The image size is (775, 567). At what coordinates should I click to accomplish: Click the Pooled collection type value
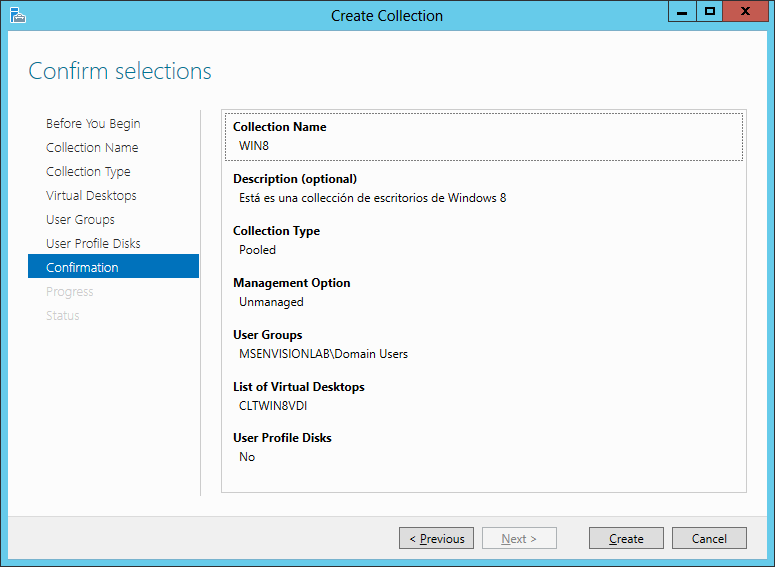pyautogui.click(x=257, y=250)
